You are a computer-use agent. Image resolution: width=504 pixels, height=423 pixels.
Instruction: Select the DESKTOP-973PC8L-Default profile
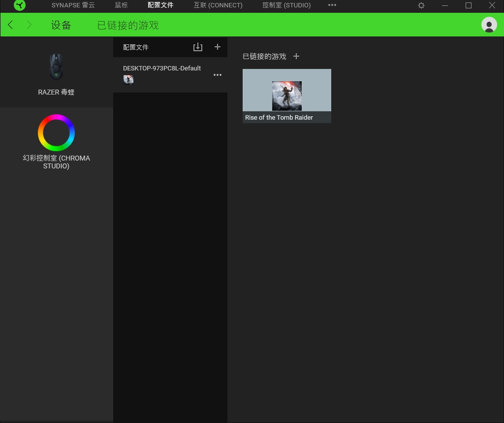[x=161, y=68]
